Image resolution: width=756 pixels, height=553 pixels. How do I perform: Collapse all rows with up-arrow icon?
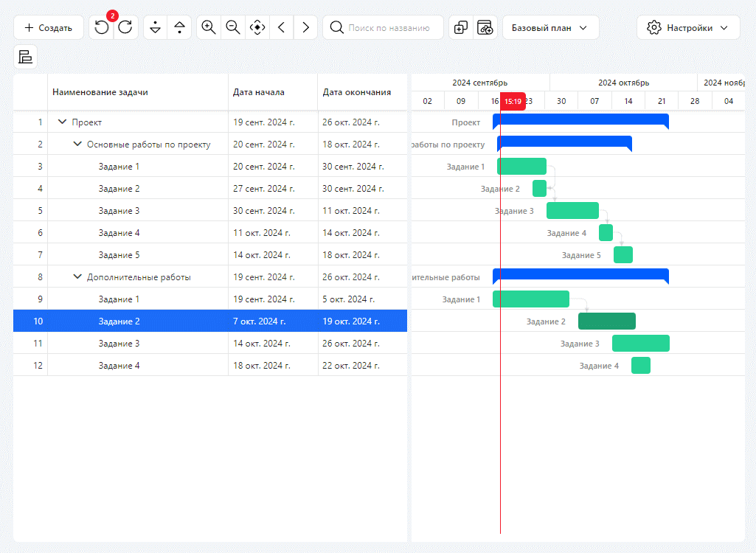click(x=179, y=27)
